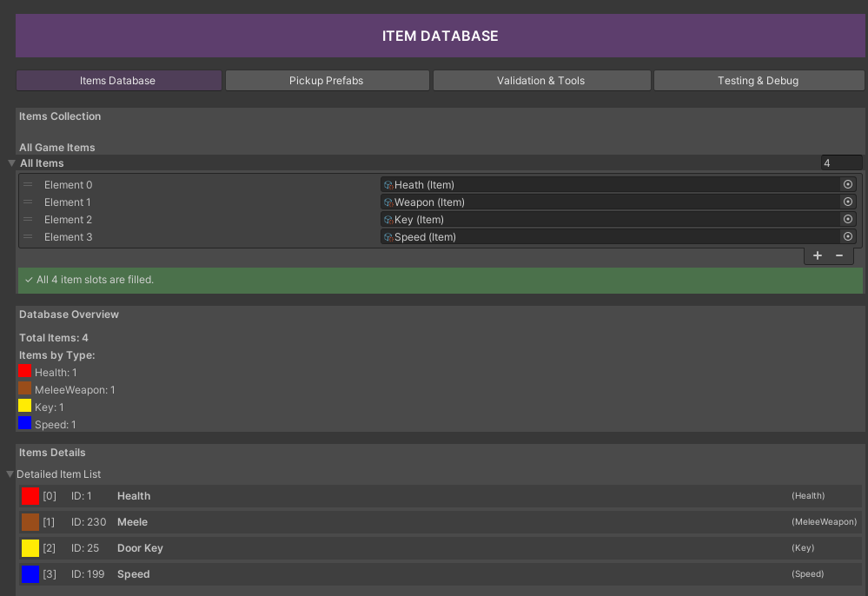
Task: Select the item count field showing 4
Action: point(840,162)
